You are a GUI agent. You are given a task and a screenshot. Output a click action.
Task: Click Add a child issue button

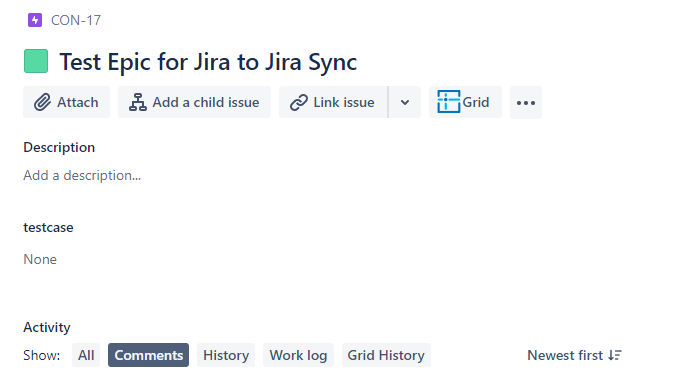pyautogui.click(x=194, y=102)
